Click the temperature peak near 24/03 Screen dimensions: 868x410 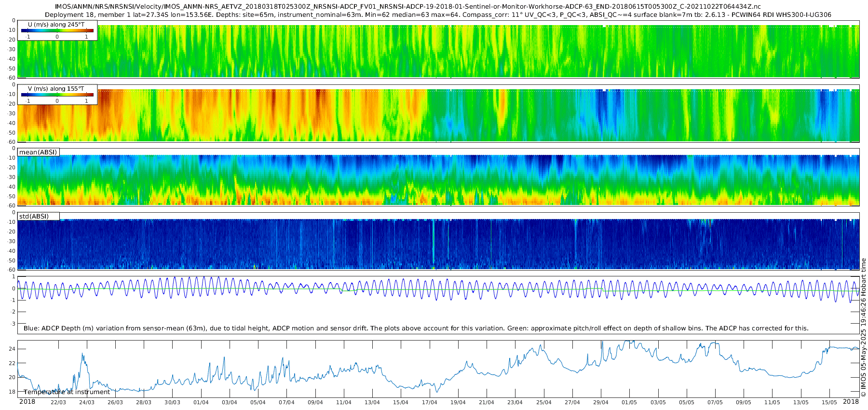pyautogui.click(x=82, y=355)
